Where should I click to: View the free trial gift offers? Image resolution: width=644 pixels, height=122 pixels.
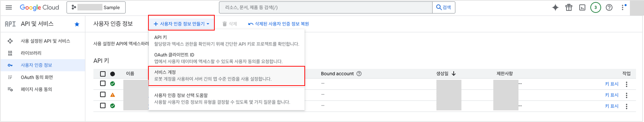tap(569, 7)
